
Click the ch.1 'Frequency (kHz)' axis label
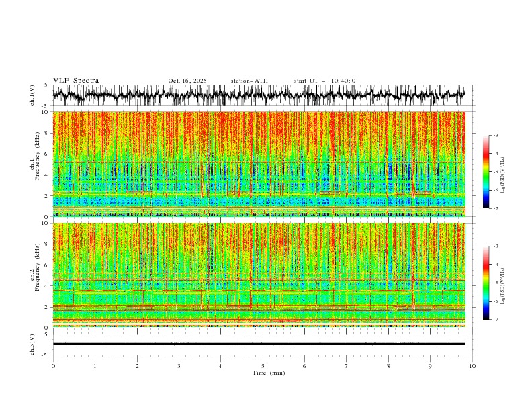(x=38, y=156)
